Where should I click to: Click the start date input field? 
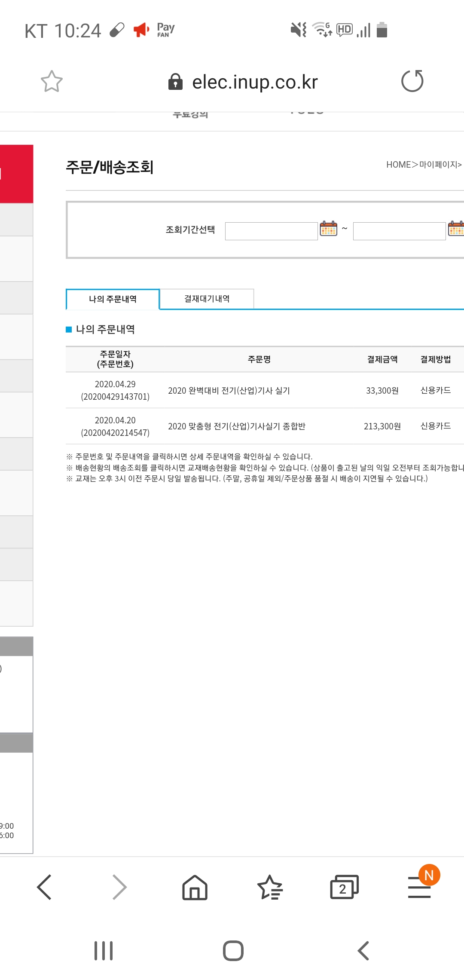[x=272, y=231]
